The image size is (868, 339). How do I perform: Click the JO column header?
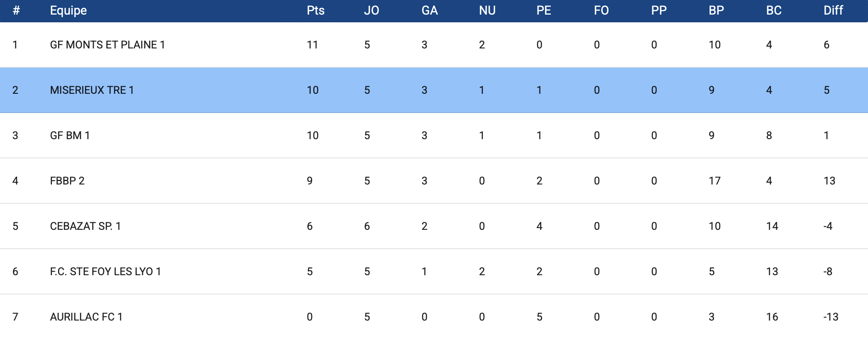coord(371,10)
